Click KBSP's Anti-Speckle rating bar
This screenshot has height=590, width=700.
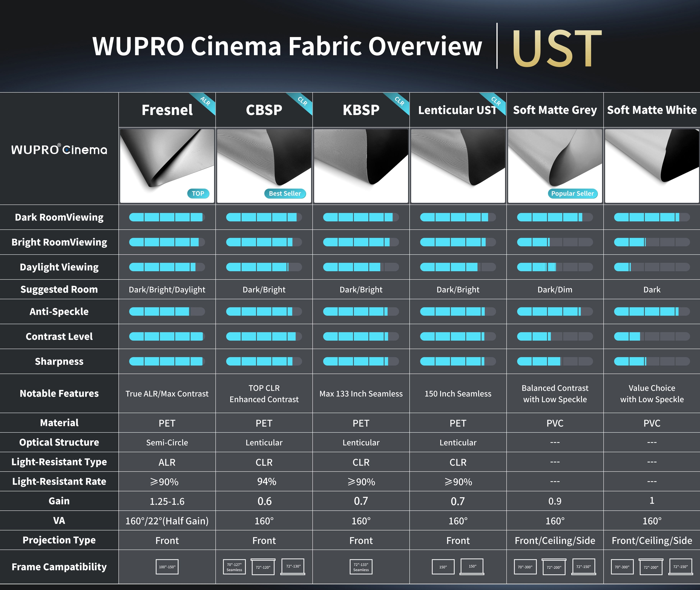pyautogui.click(x=361, y=311)
